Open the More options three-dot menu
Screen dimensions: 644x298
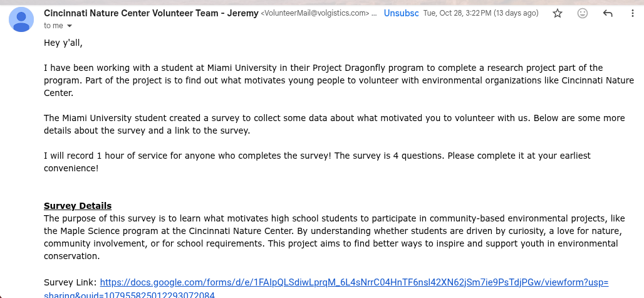pos(632,14)
